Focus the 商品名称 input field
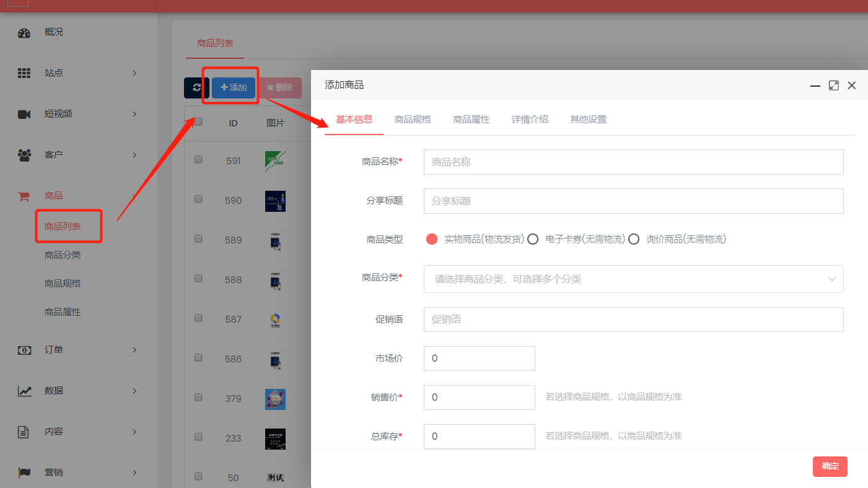 (634, 162)
